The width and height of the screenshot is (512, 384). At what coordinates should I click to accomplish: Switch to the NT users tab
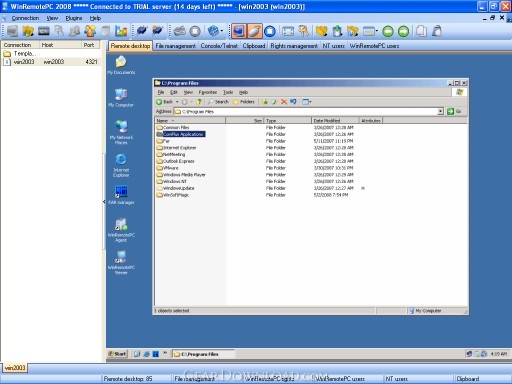[x=333, y=46]
